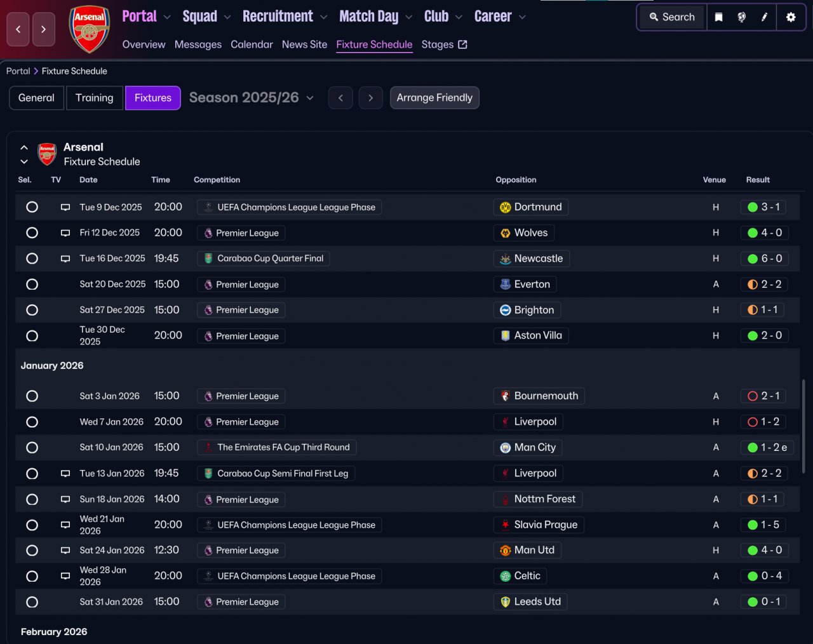Open the Slavia Prague opposition link
813x644 pixels.
pyautogui.click(x=539, y=525)
